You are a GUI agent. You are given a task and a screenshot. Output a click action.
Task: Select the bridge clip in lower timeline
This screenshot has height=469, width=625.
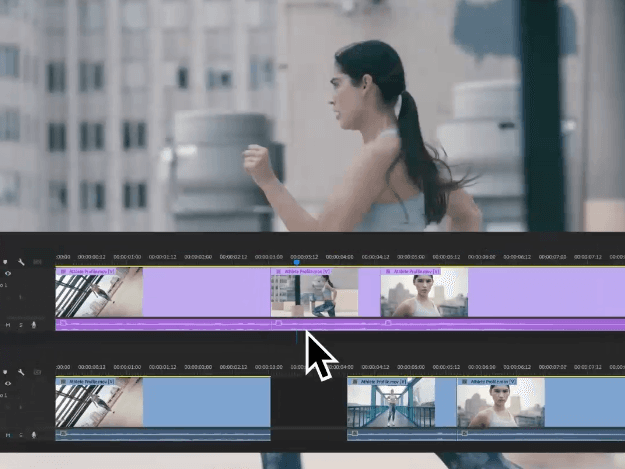click(390, 404)
